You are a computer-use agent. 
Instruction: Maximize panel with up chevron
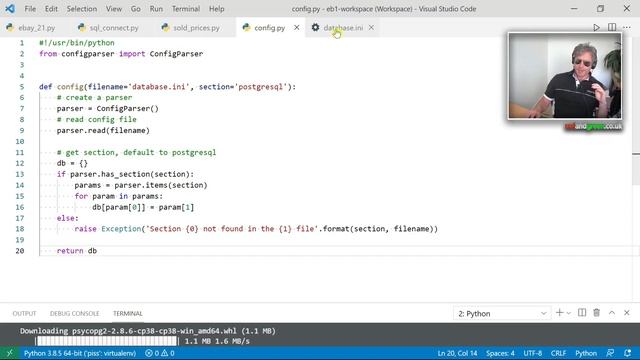point(612,313)
